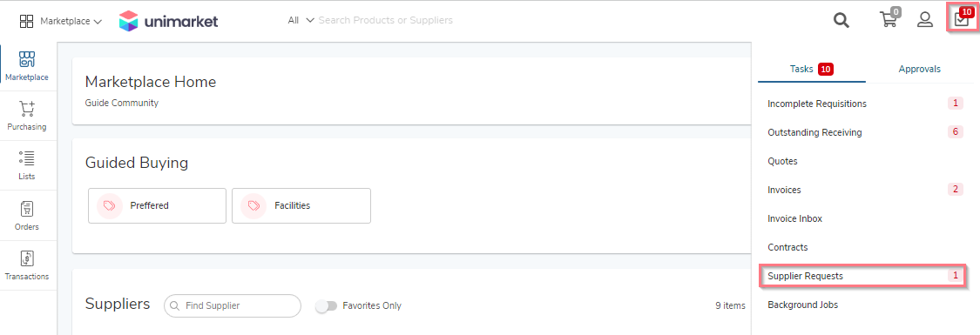Go to Marketplace sidebar icon

pos(27,67)
